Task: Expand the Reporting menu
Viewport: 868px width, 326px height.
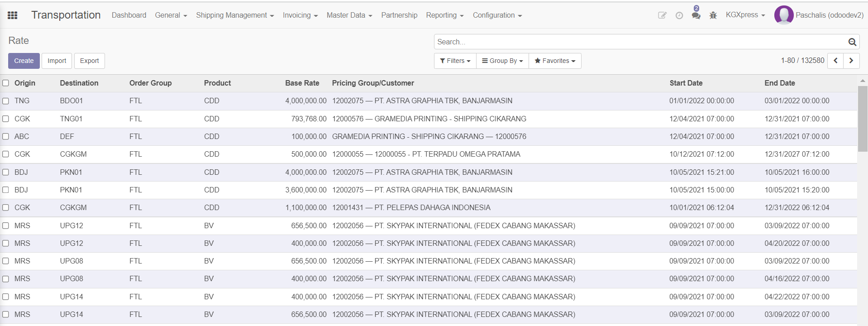Action: pos(445,15)
